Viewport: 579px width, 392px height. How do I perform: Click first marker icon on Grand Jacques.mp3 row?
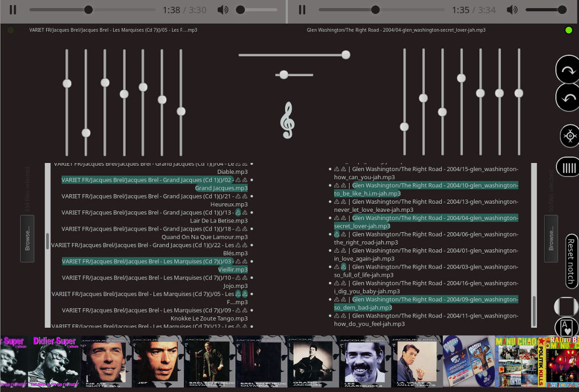(238, 180)
